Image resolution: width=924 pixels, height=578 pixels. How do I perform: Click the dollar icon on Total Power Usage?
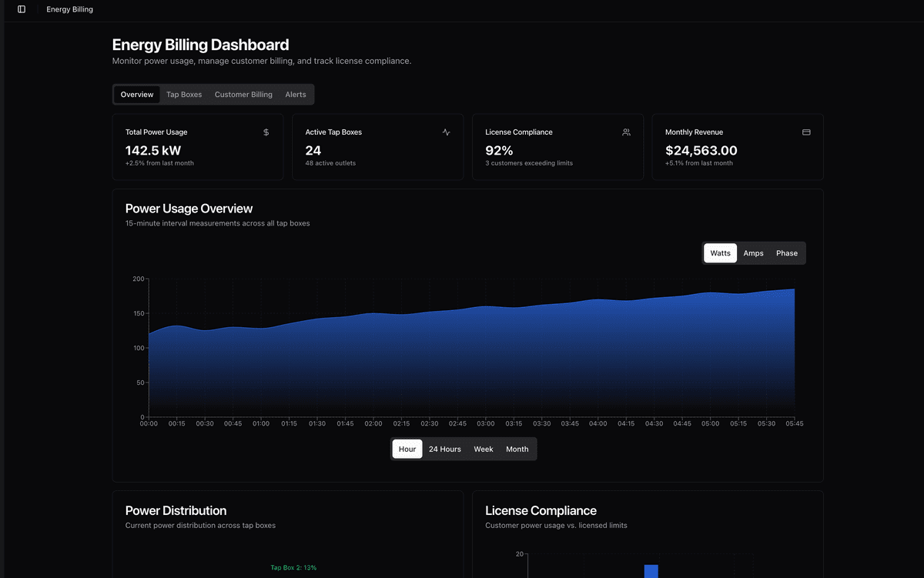[266, 132]
